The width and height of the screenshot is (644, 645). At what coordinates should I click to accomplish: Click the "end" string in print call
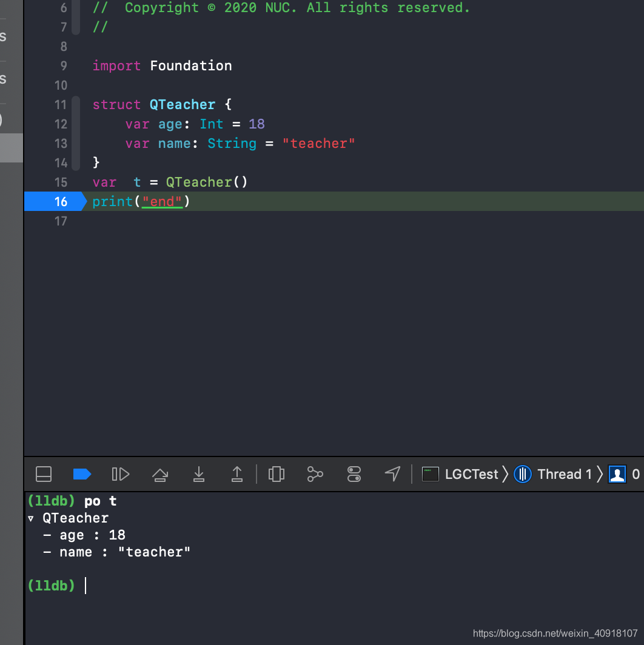[x=162, y=201]
